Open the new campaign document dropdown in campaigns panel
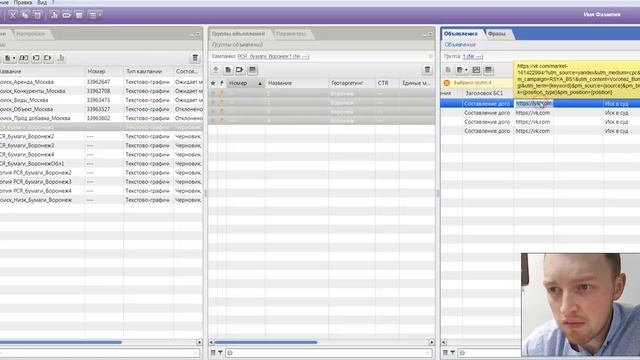 tap(10, 58)
